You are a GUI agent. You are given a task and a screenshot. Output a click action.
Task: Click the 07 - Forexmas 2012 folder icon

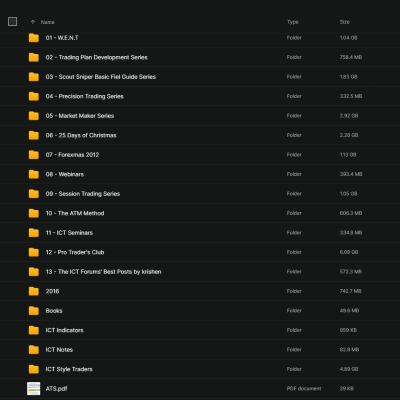(34, 155)
